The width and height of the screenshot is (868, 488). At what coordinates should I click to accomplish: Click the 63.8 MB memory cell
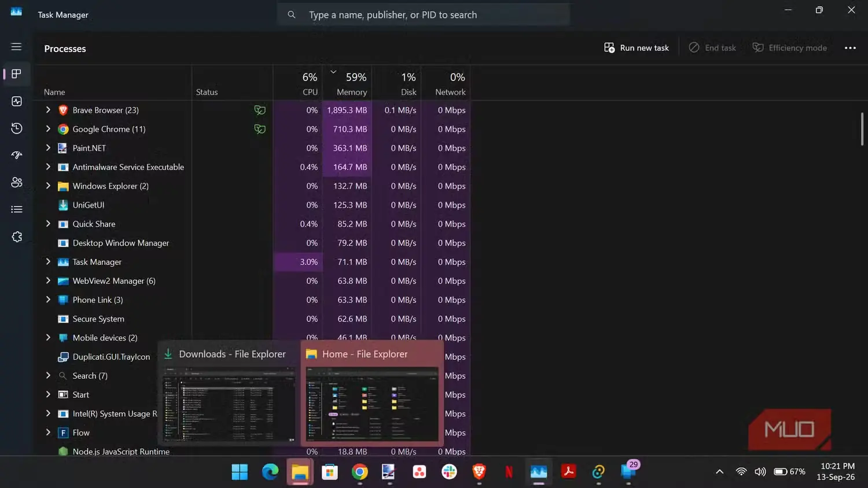347,281
